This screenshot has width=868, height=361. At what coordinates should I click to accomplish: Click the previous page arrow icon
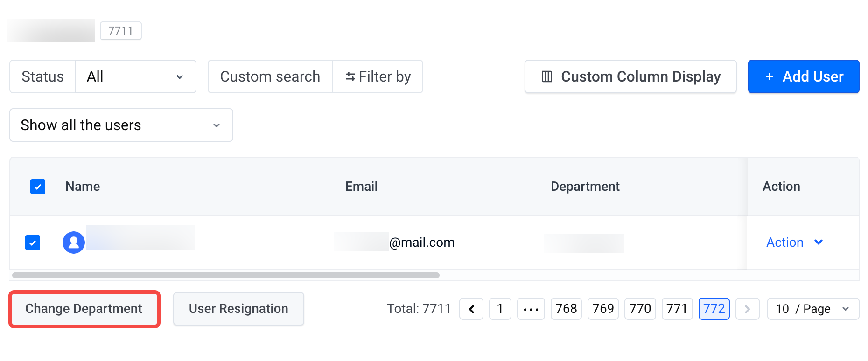click(x=471, y=309)
